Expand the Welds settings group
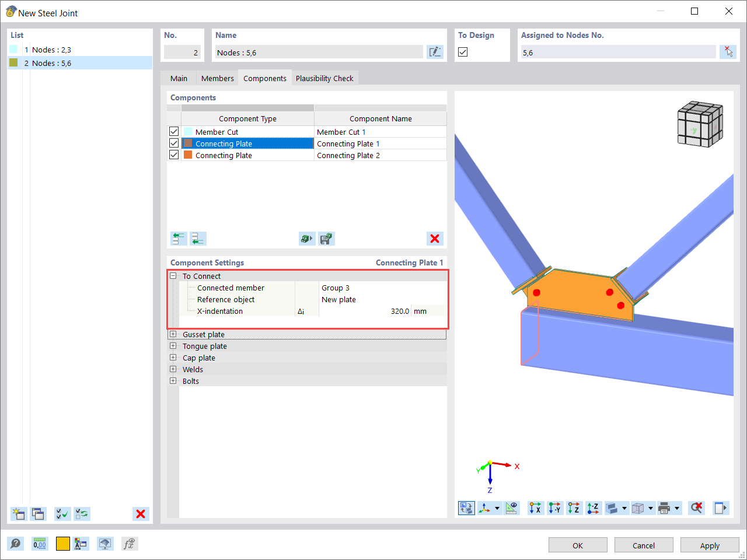The width and height of the screenshot is (747, 560). [173, 369]
